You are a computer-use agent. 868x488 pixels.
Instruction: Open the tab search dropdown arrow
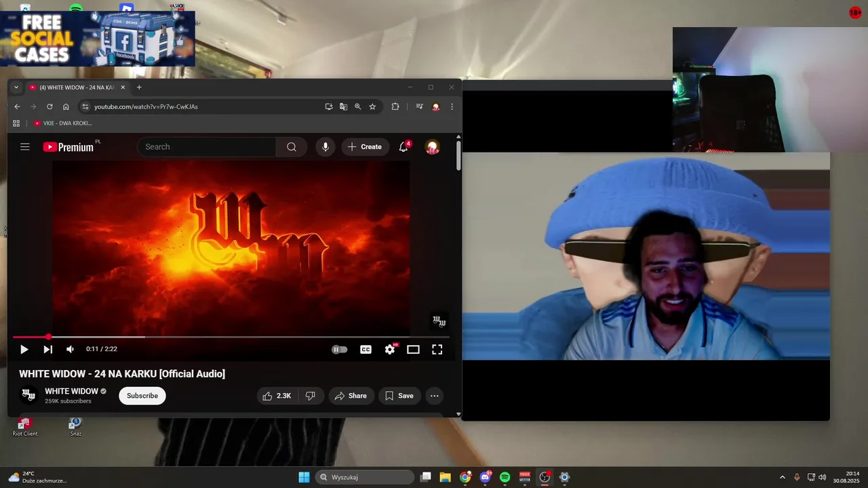click(16, 87)
